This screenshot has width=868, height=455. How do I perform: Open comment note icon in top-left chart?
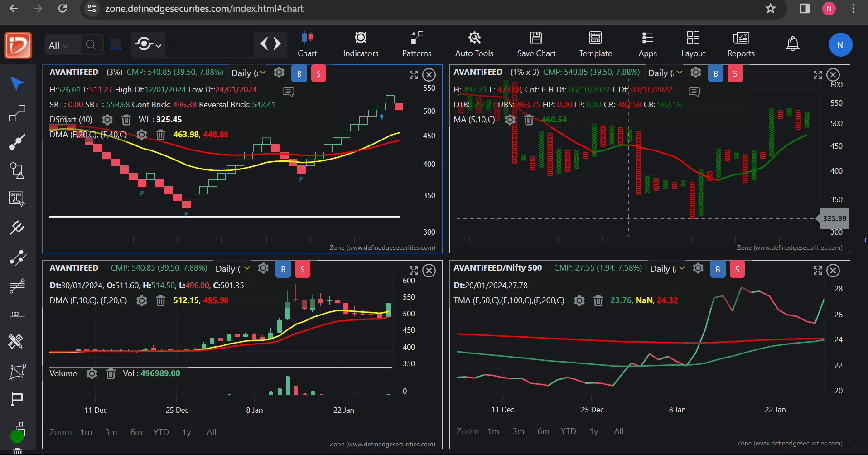pos(288,92)
